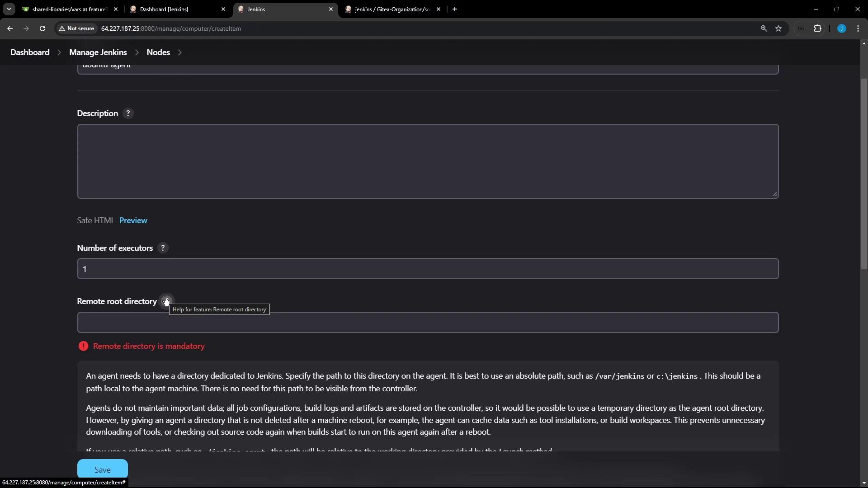Click Remote root directory help icon
The height and width of the screenshot is (488, 868).
166,301
